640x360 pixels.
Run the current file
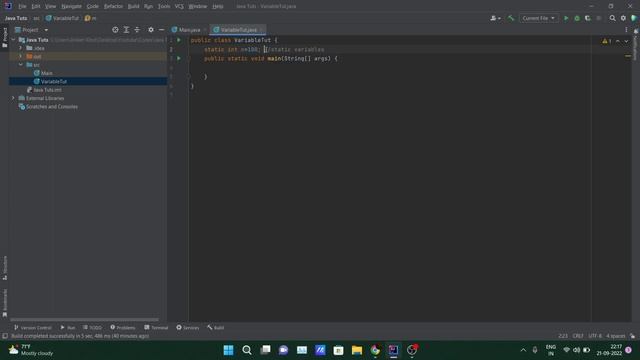(x=566, y=18)
